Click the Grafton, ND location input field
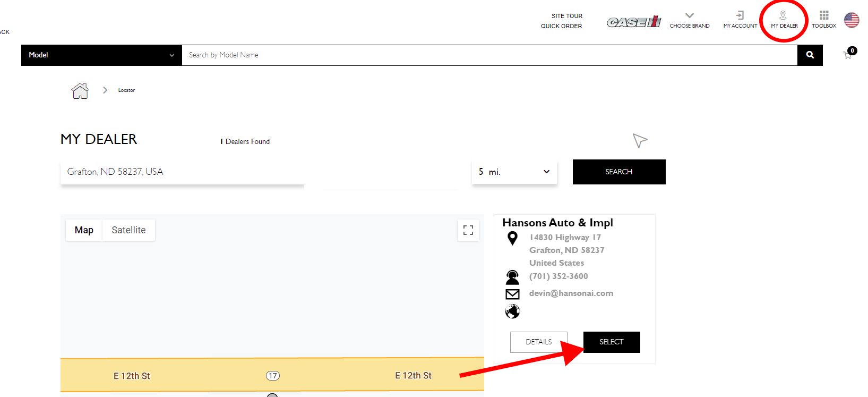868x397 pixels. click(x=182, y=172)
